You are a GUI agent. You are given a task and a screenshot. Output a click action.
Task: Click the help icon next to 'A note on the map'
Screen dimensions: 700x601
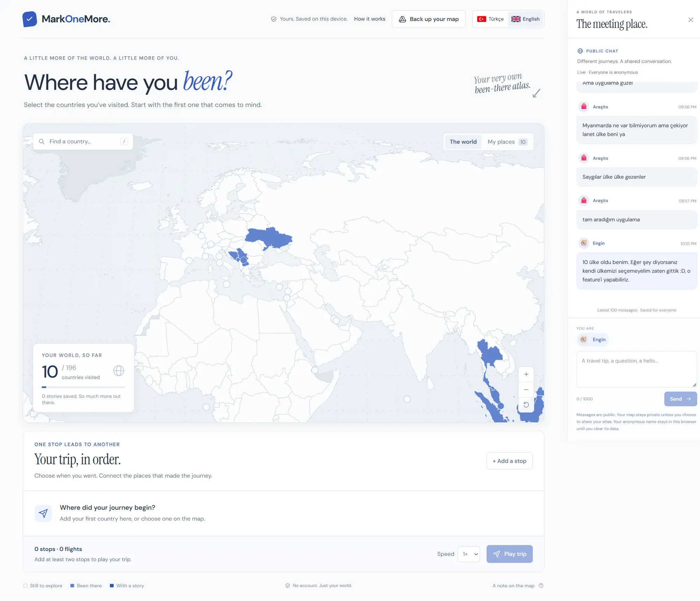(541, 586)
